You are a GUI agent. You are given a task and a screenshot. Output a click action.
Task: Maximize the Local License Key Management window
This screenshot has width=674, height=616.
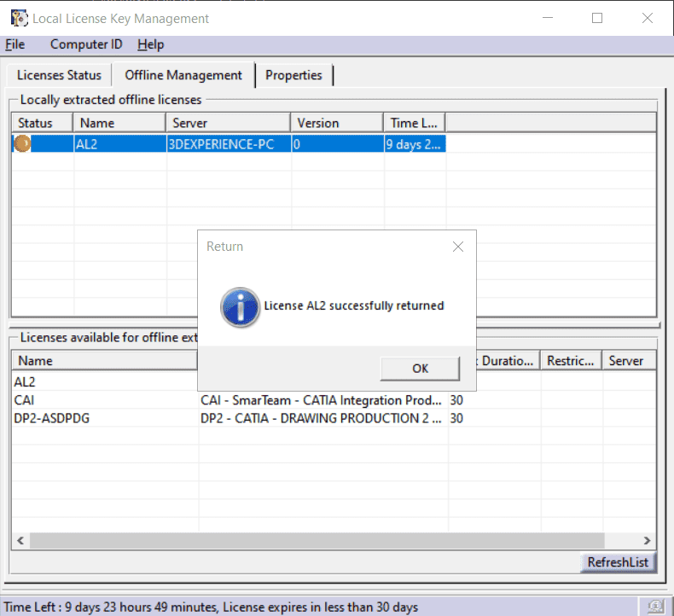coord(597,18)
